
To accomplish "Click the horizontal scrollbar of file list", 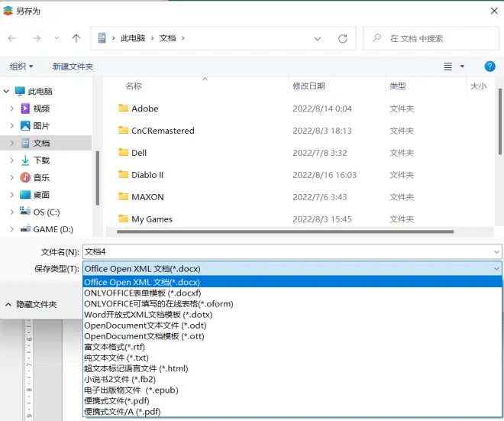I will pyautogui.click(x=286, y=232).
